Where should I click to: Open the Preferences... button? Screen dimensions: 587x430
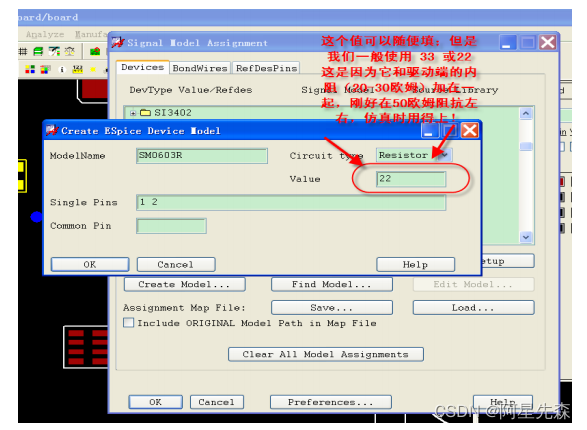331,402
